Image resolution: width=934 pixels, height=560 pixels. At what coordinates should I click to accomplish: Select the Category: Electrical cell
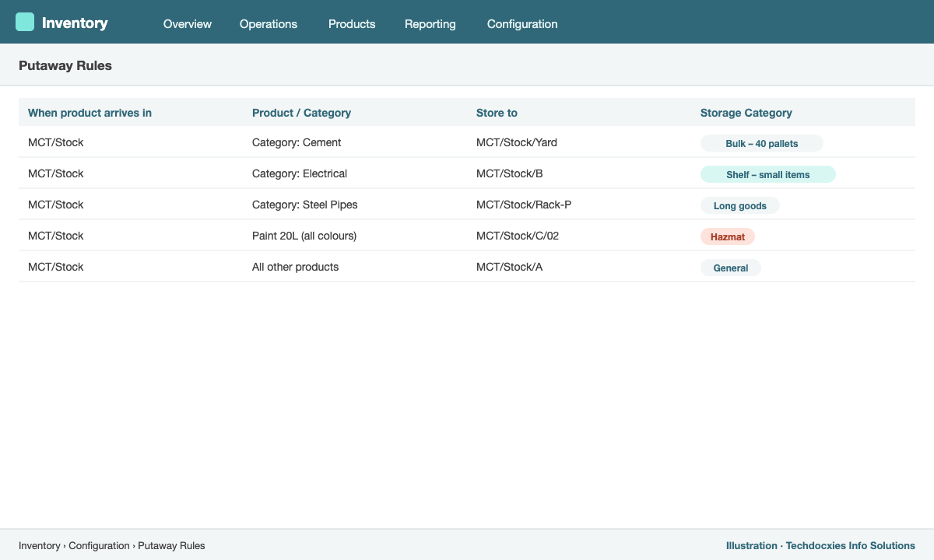tap(300, 173)
